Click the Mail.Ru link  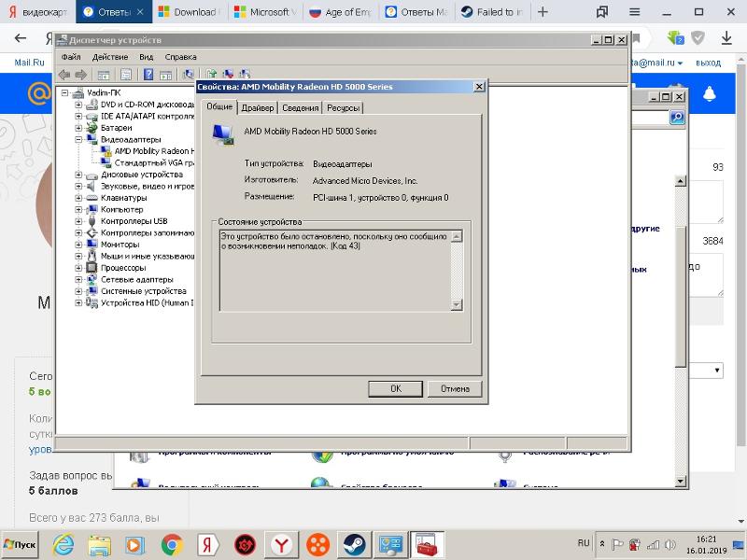tap(29, 63)
